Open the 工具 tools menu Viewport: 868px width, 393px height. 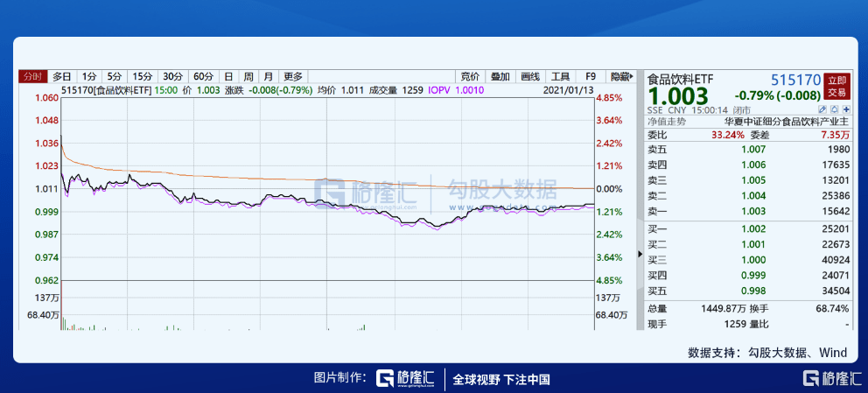click(x=561, y=76)
